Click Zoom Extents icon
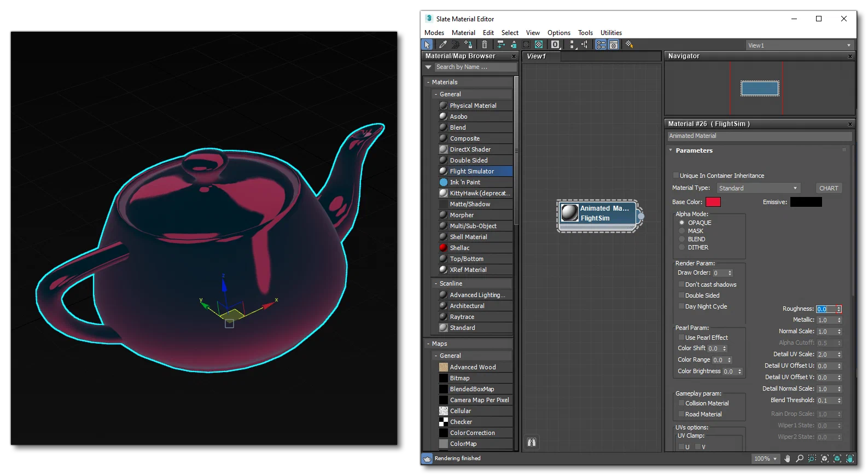 coord(825,458)
